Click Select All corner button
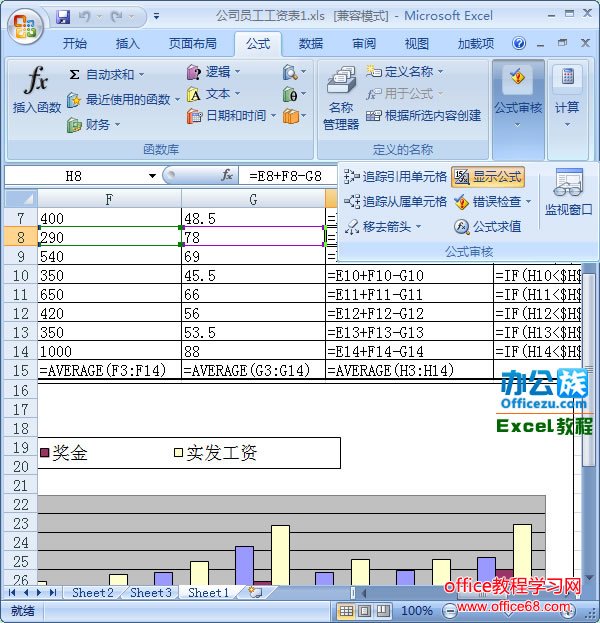Screen dimensions: 600x623 coord(21,199)
